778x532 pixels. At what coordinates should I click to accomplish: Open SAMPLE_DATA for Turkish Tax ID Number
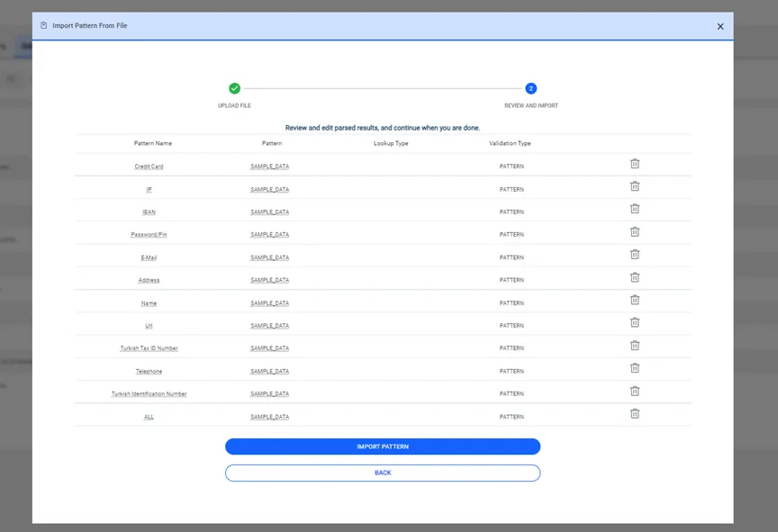tap(269, 348)
